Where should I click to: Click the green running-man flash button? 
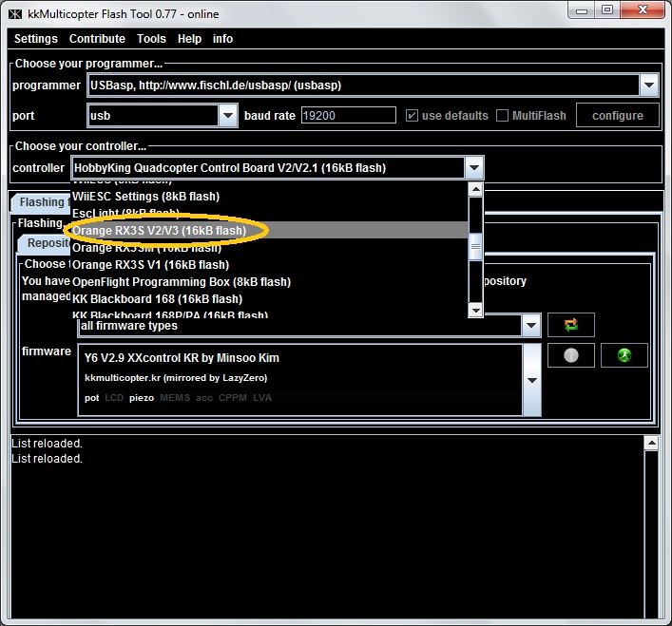tap(624, 355)
